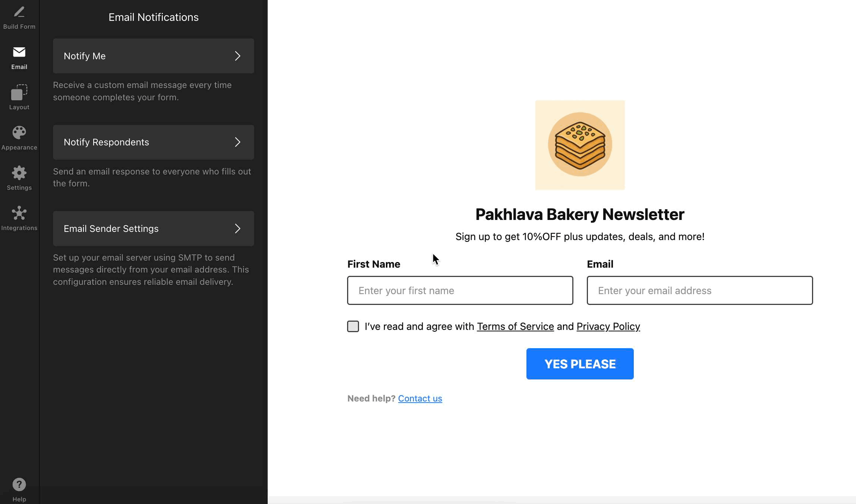The width and height of the screenshot is (856, 504).
Task: Check the Terms of Service agreement checkbox
Action: [353, 326]
